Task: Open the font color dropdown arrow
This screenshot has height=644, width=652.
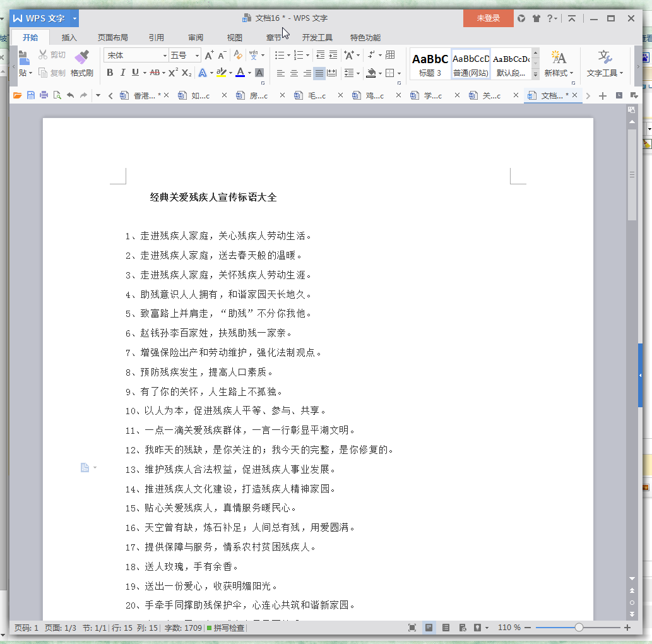Action: tap(249, 73)
